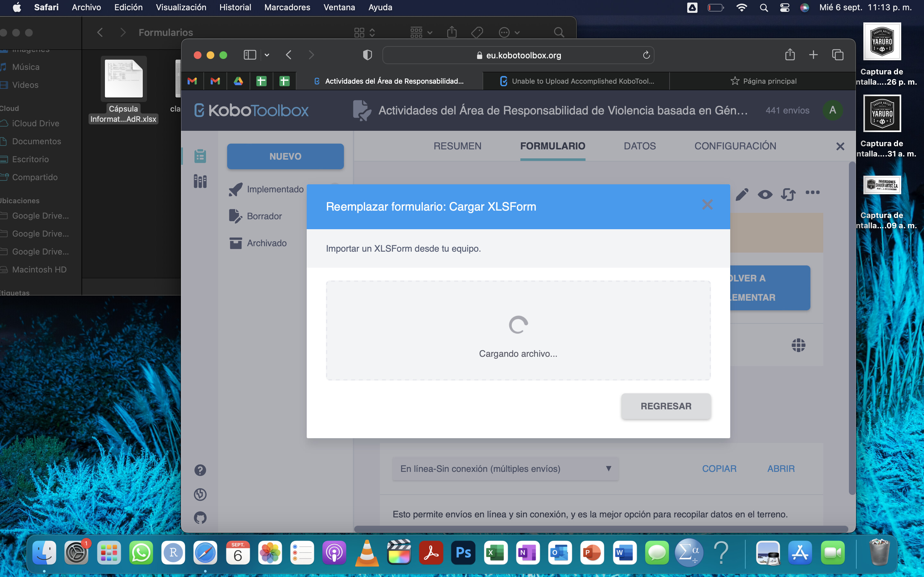Open the En línea-Sin conexión dropdown
This screenshot has width=924, height=577.
coord(505,469)
